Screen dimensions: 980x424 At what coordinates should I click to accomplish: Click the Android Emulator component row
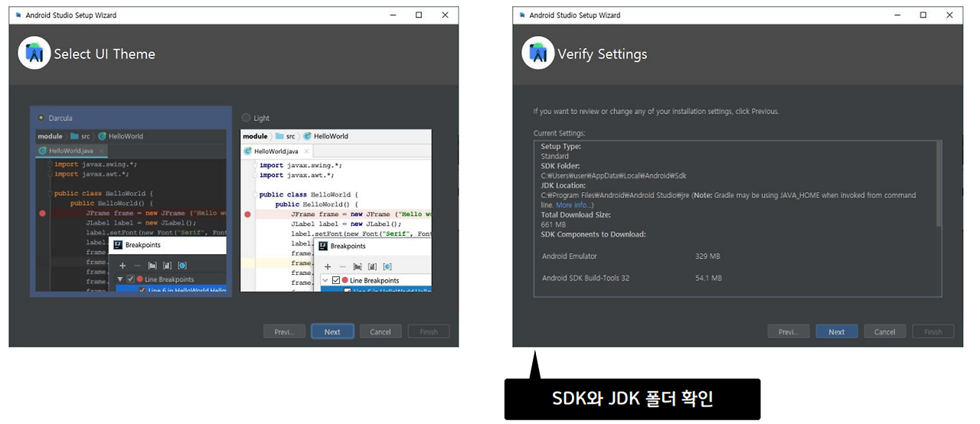click(632, 256)
